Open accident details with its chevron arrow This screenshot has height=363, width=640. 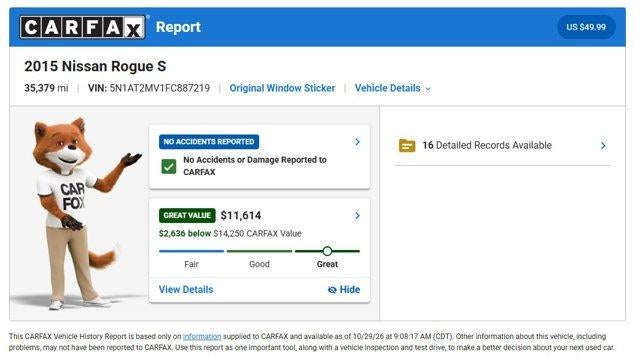pyautogui.click(x=357, y=142)
